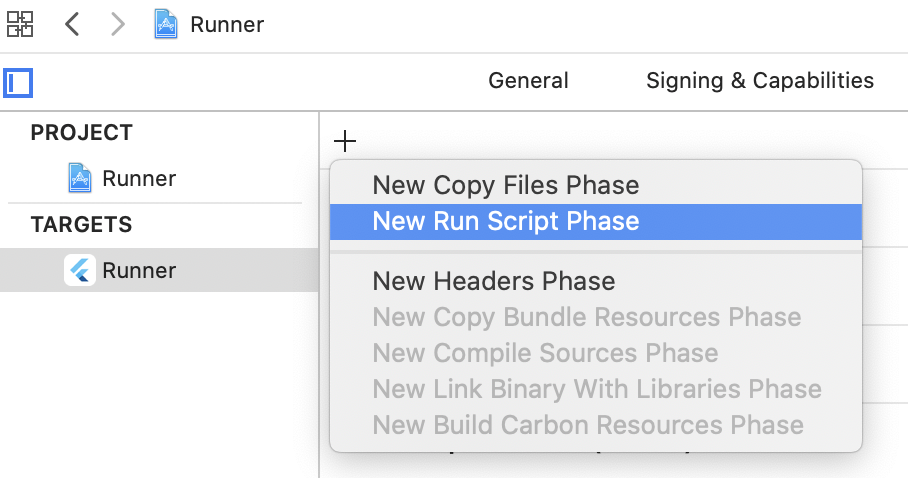Click the Runner project file icon in breadcrumb

coord(166,24)
